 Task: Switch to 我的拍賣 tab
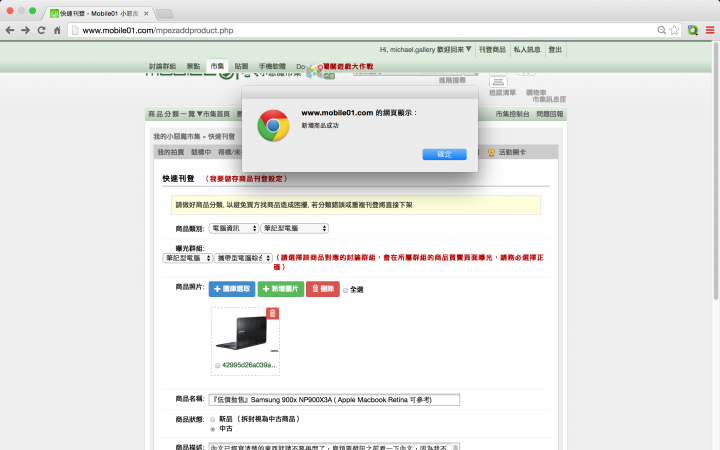click(x=171, y=152)
